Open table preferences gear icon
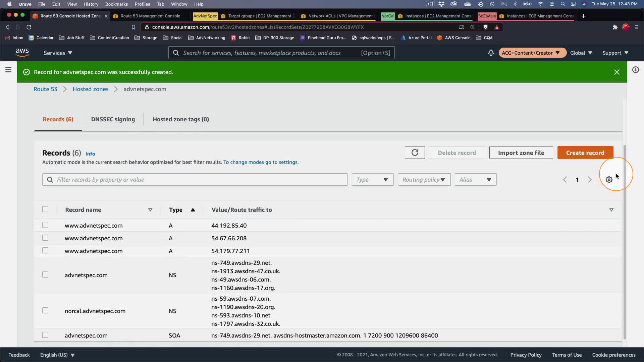Image resolution: width=644 pixels, height=362 pixels. tap(609, 180)
